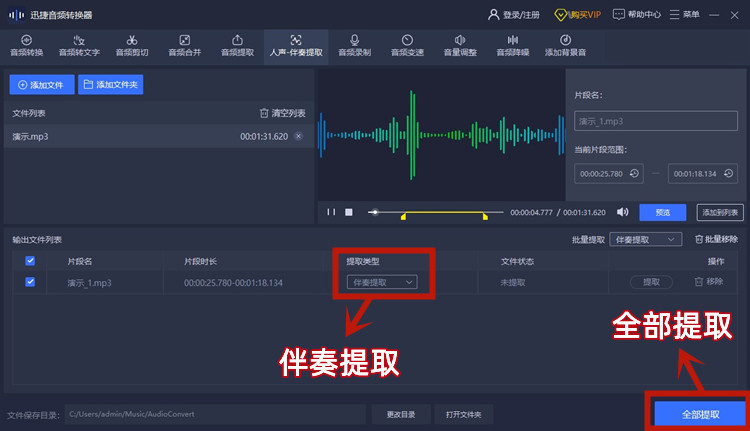Click the 片段时长 column header
This screenshot has width=750, height=431.
coord(200,262)
